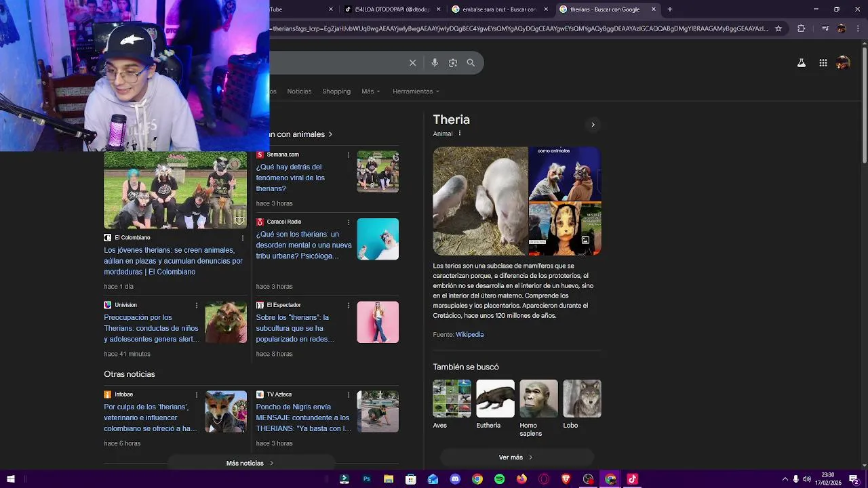Open new tab with plus button
Viewport: 868px width, 488px height.
(670, 9)
